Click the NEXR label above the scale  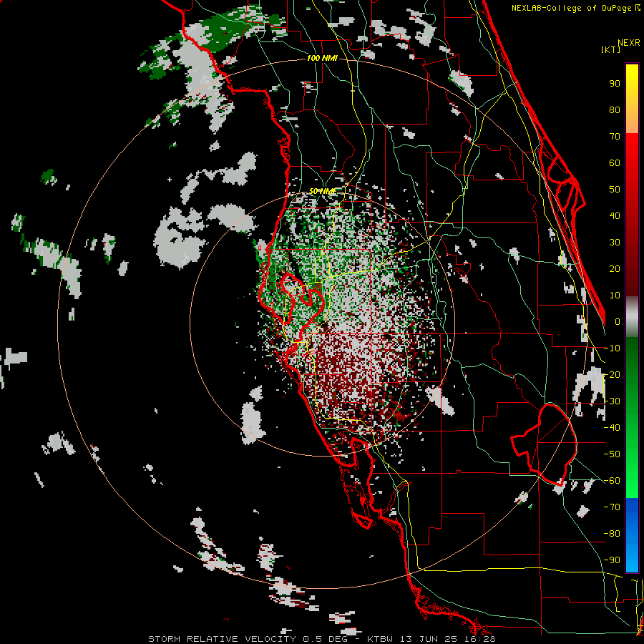coord(628,43)
